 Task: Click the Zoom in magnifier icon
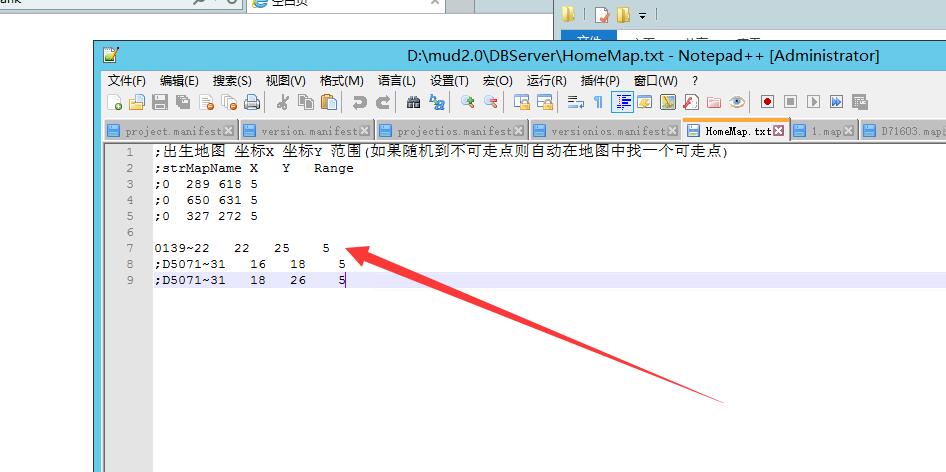(x=467, y=102)
